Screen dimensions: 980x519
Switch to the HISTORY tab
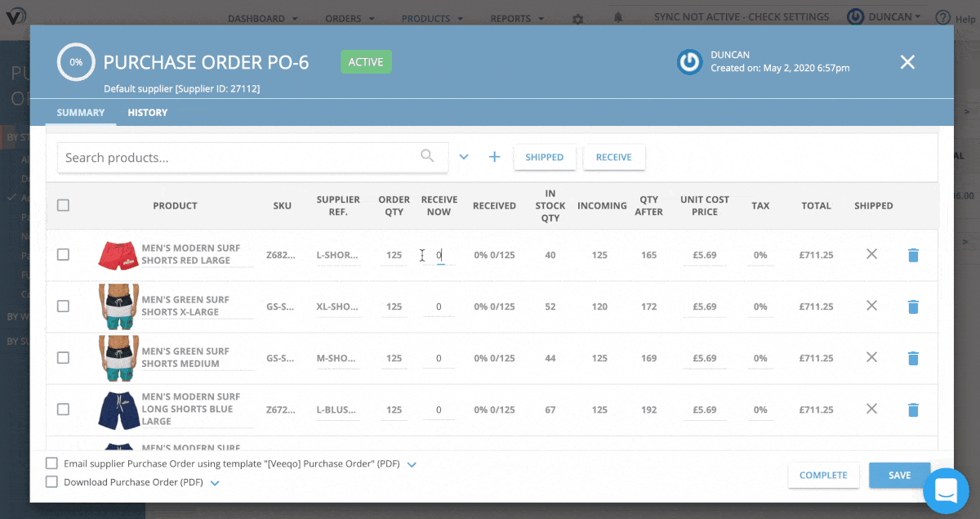(147, 112)
